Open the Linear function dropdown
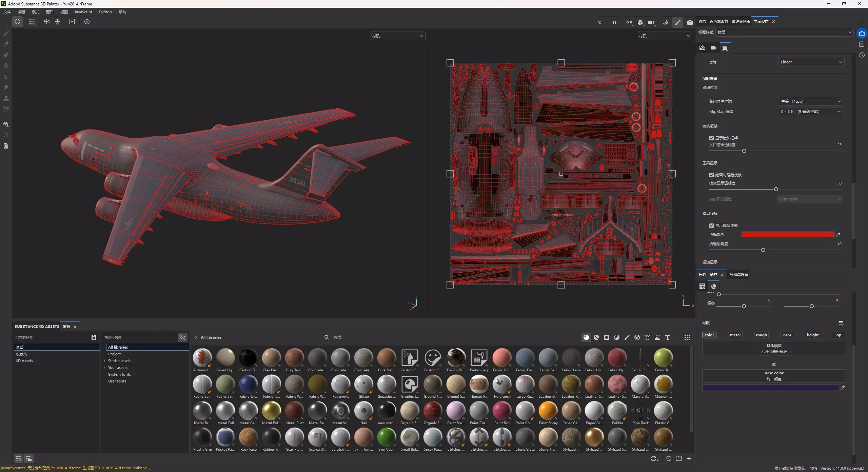 click(811, 62)
